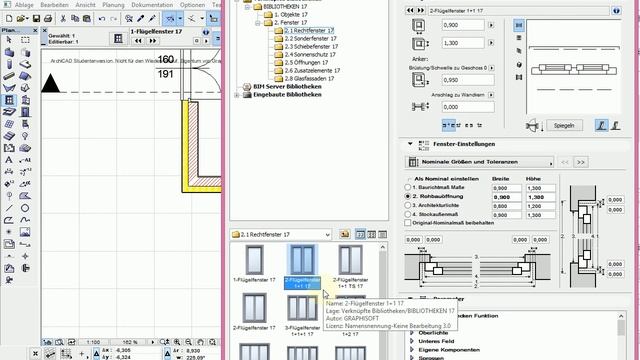Screen dimensions: 640x360
Task: Open the Dokumentation menu
Action: 152,5
